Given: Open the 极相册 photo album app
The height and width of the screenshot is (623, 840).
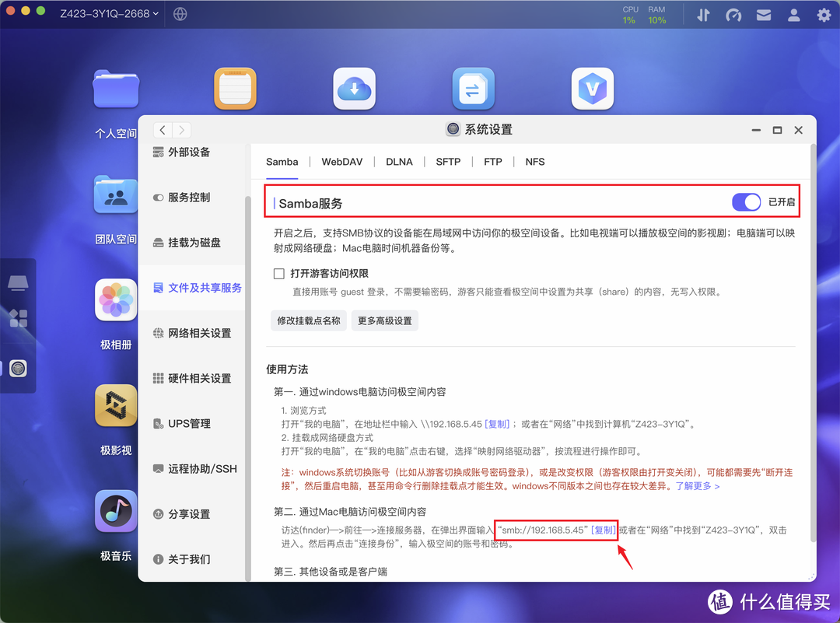Looking at the screenshot, I should [115, 299].
